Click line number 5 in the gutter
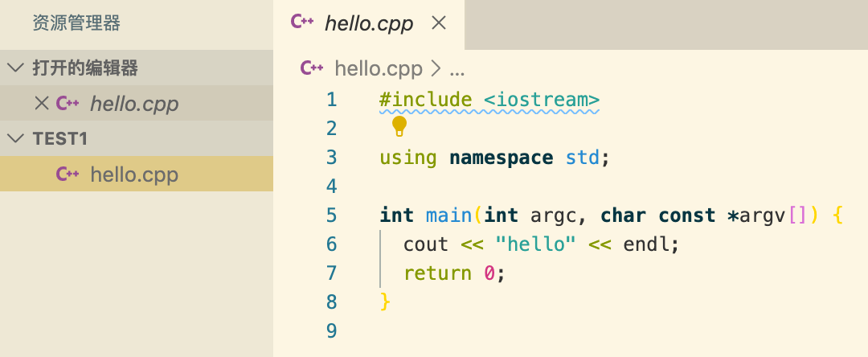Viewport: 868px width, 357px height. coord(332,215)
